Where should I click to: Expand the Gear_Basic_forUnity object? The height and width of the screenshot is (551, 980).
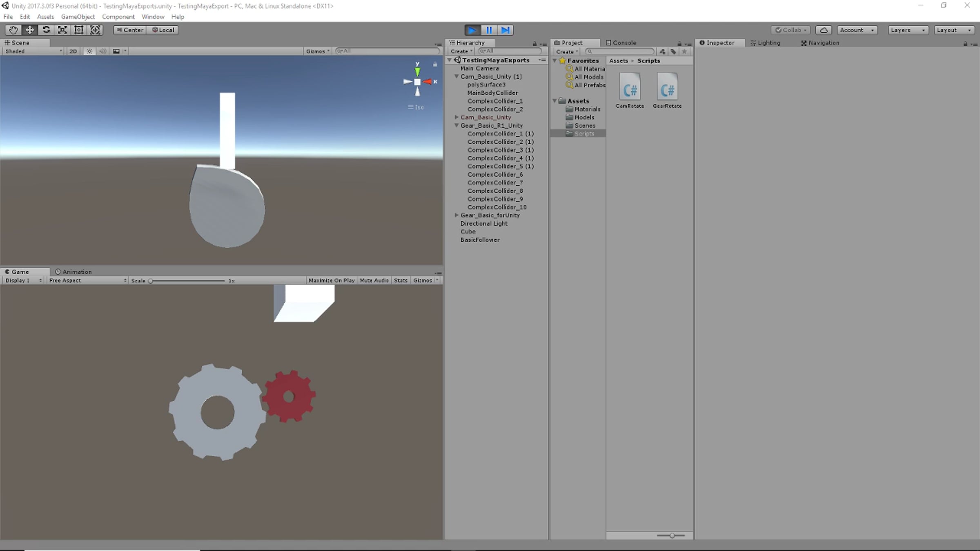click(x=457, y=215)
